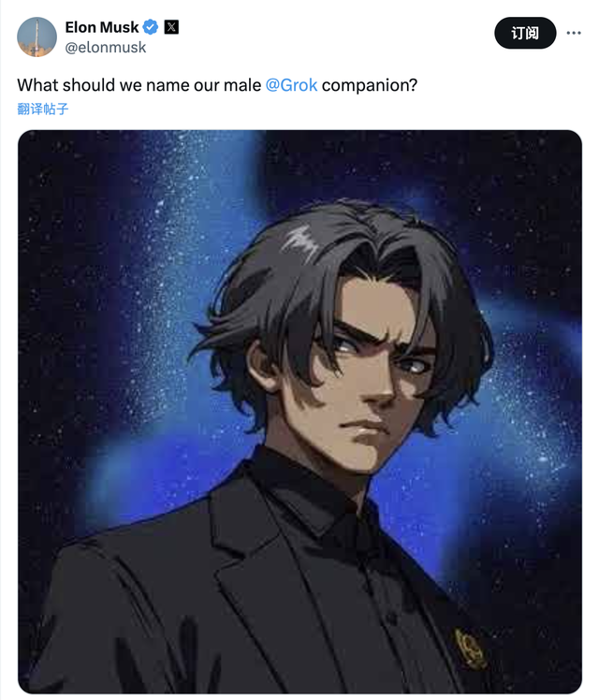Click the character's visible ear

263,364
